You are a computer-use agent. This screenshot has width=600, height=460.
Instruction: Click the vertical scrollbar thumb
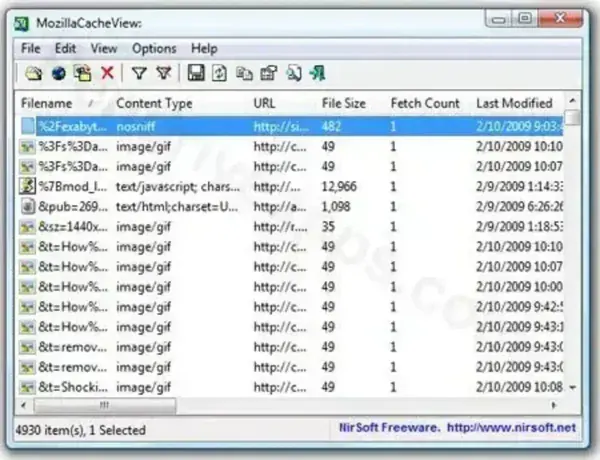572,117
